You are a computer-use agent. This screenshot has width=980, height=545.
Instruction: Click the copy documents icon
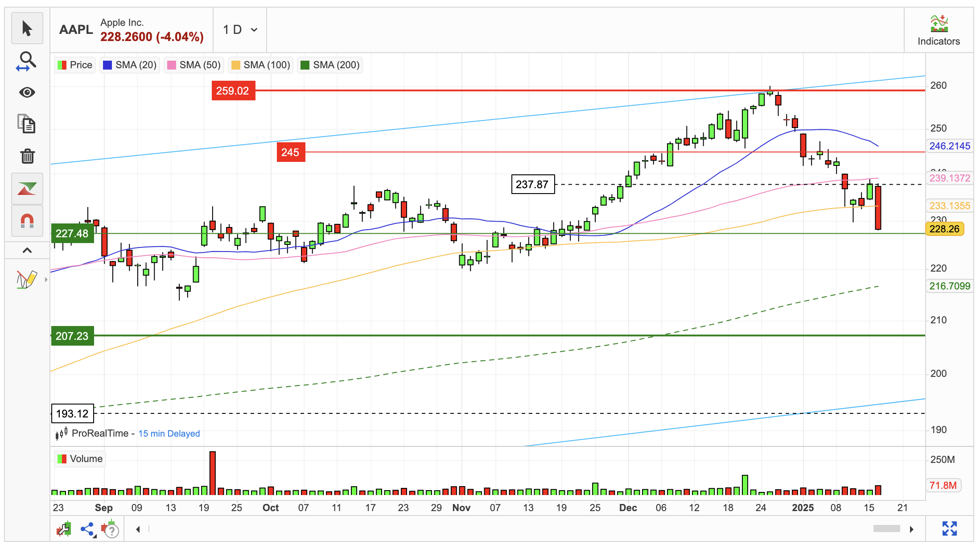pyautogui.click(x=27, y=124)
